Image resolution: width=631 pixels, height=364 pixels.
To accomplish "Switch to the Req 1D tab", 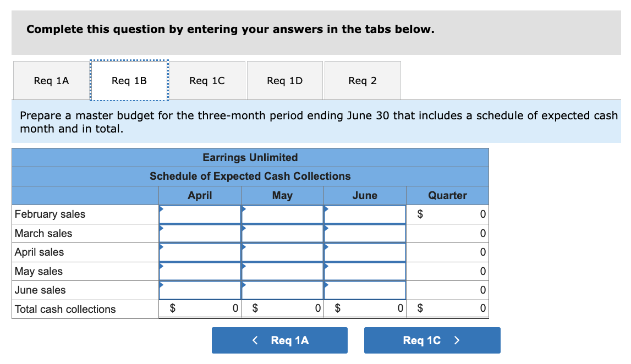I will pyautogui.click(x=284, y=80).
